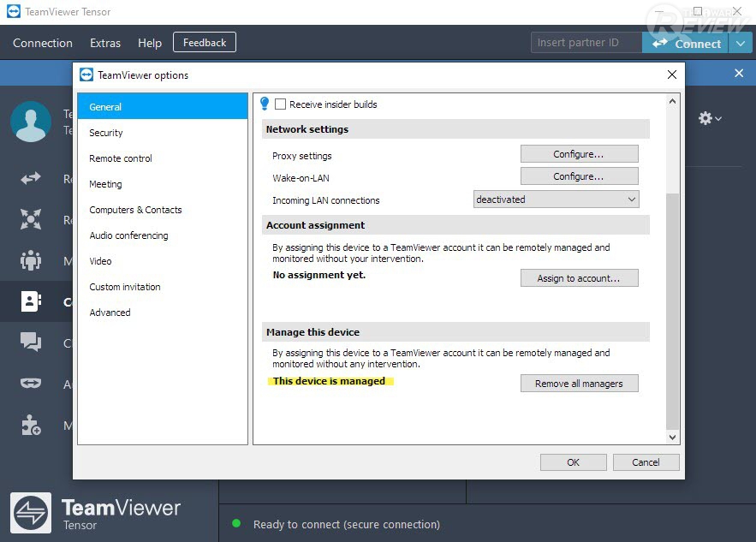The width and height of the screenshot is (756, 542).
Task: Click TeamViewer options dialog logo icon
Action: click(86, 74)
